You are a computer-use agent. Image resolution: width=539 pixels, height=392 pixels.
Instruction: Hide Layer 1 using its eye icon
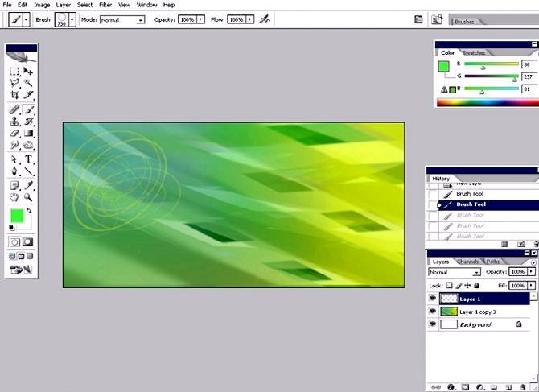tap(433, 299)
